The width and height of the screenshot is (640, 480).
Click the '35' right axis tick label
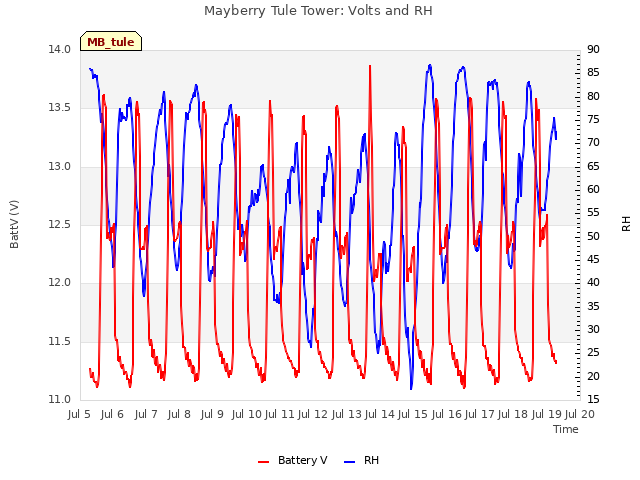point(593,306)
